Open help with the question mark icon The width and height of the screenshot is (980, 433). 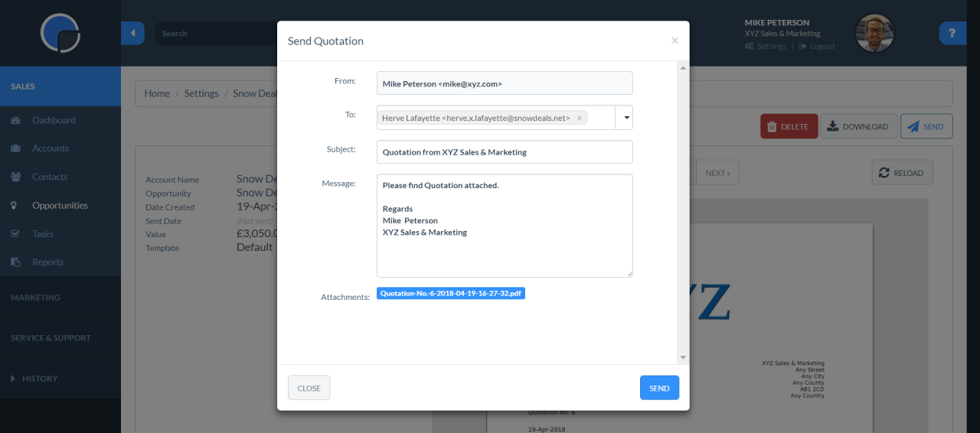click(952, 33)
